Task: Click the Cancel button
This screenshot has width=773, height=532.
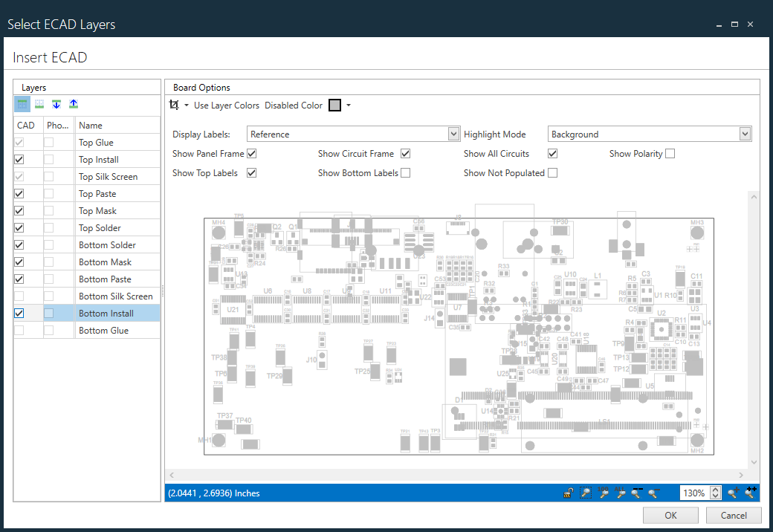Action: click(734, 515)
